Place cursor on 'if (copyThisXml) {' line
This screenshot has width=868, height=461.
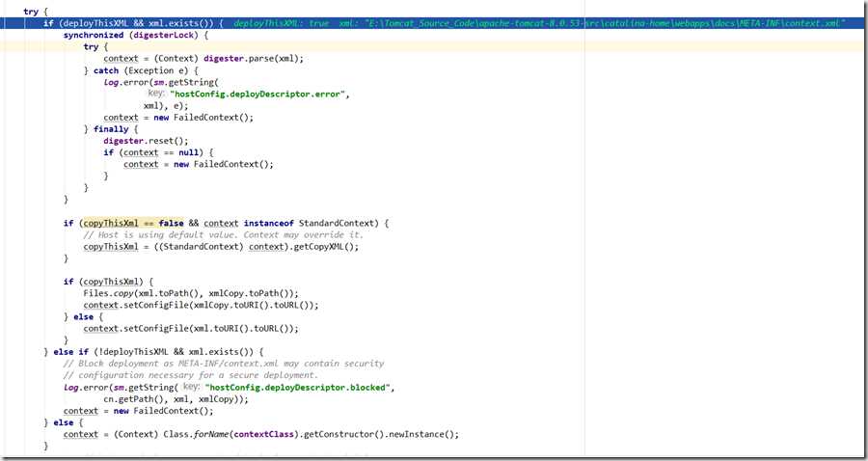click(108, 282)
